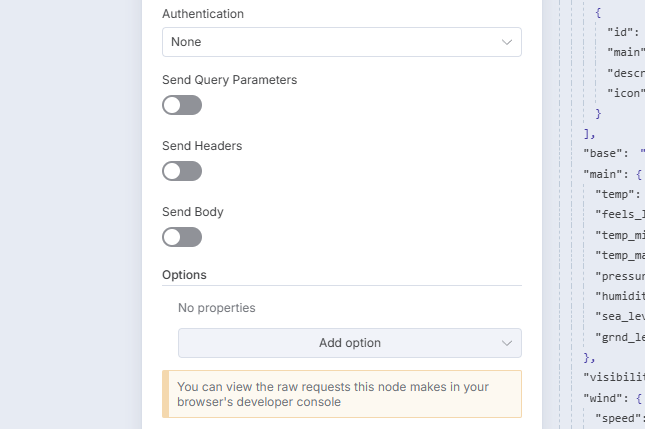The image size is (645, 429).
Task: Click the No properties placeholder text
Action: (216, 308)
